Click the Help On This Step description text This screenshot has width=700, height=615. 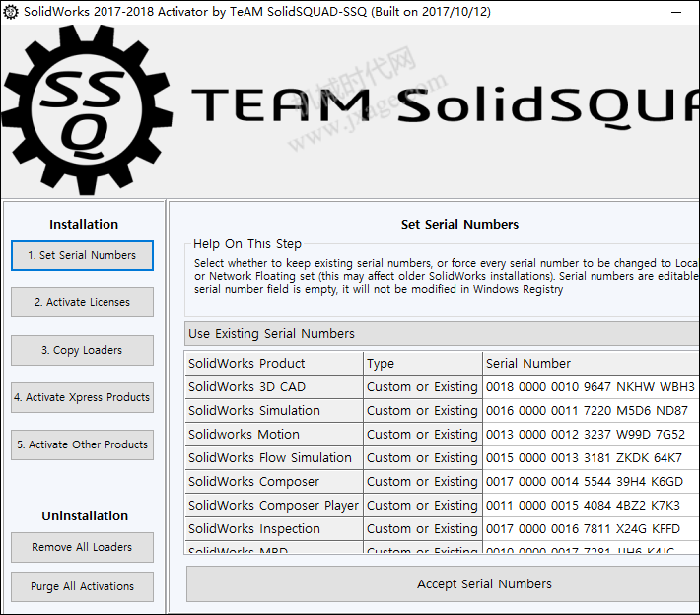tap(446, 276)
